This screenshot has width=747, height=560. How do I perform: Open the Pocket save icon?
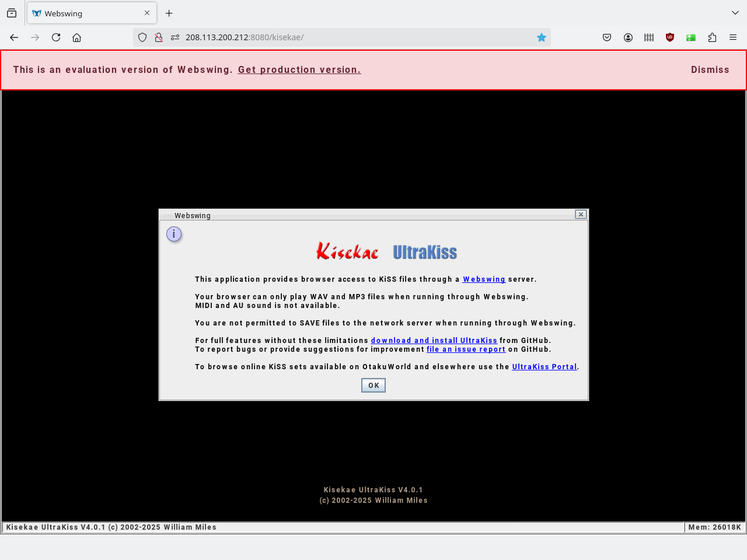click(x=607, y=37)
